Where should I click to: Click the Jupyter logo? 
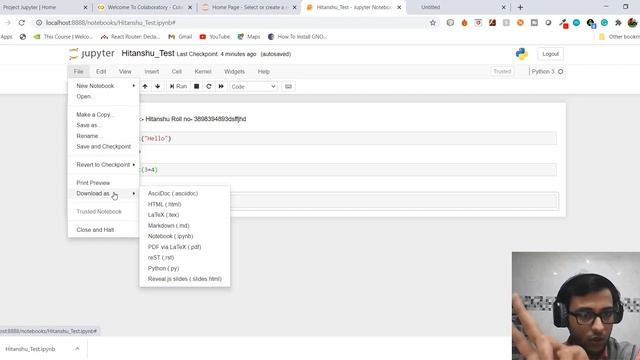(92, 53)
